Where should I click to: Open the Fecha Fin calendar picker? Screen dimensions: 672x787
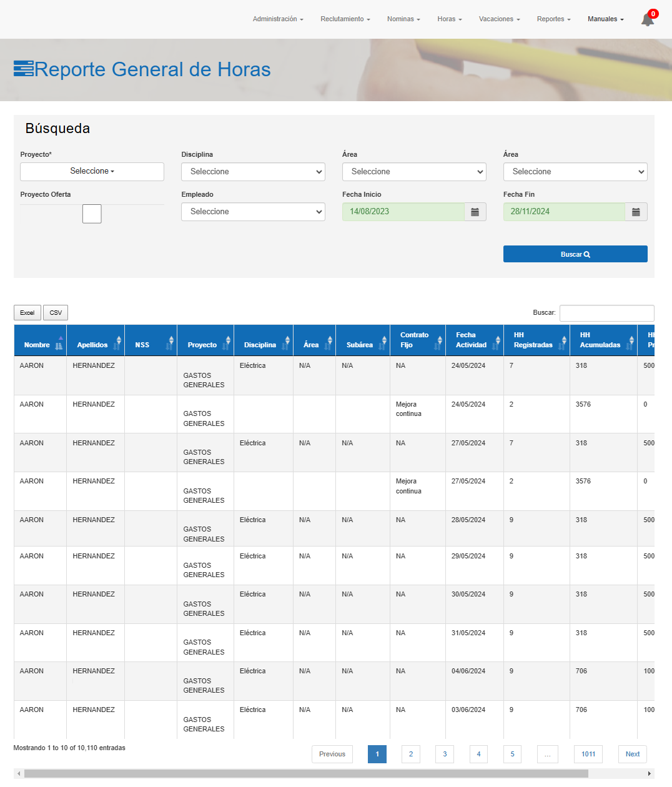636,212
